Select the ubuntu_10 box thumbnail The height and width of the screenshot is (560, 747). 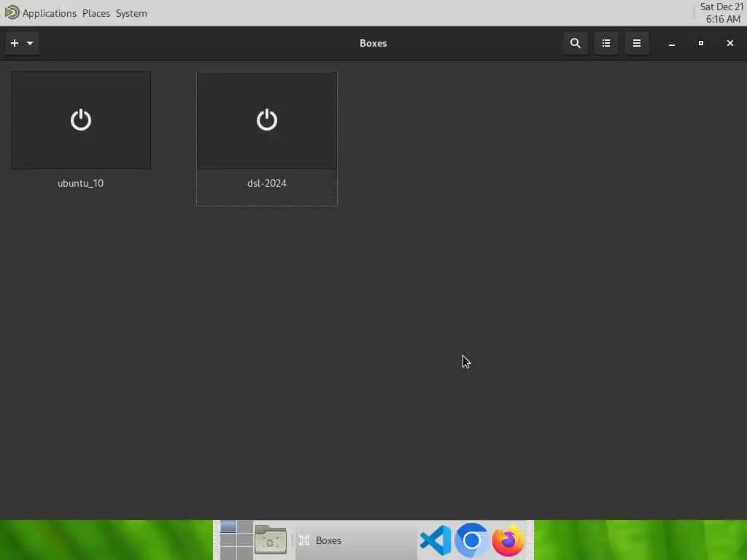[x=81, y=120]
